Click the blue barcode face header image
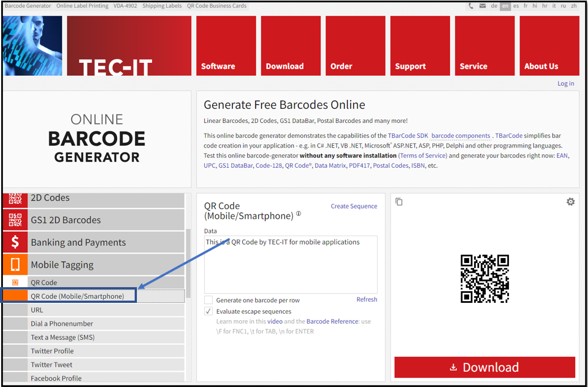Image resolution: width=588 pixels, height=387 pixels. click(33, 46)
